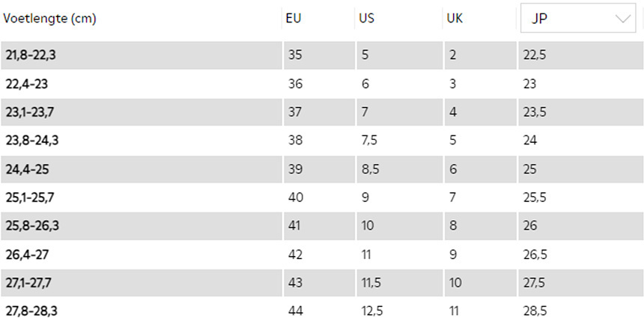Click EU size 44 cell
This screenshot has height=324, width=644.
point(295,310)
